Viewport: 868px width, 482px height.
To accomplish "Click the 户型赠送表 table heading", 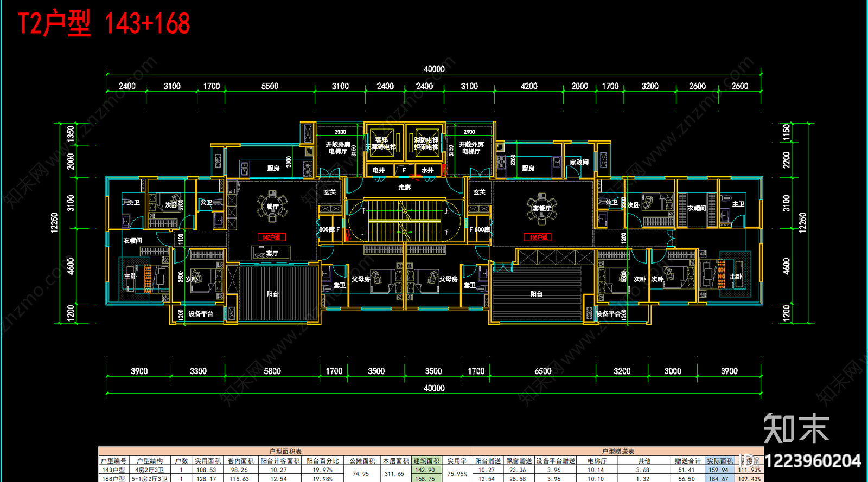I will (x=618, y=451).
